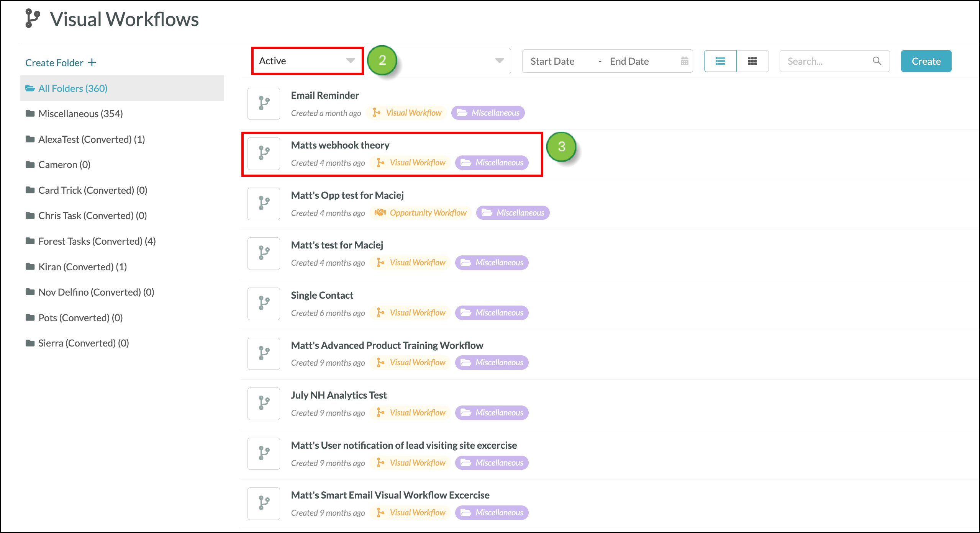980x533 pixels.
Task: Expand the second filter dropdown arrow
Action: tap(499, 61)
